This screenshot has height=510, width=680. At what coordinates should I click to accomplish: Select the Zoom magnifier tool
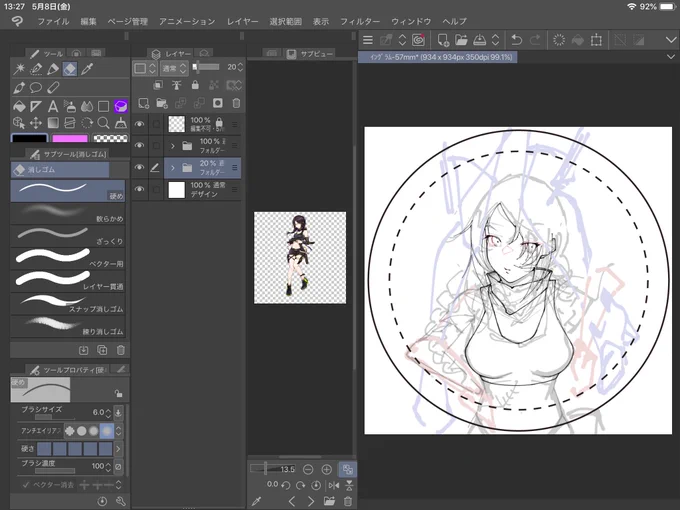tap(104, 123)
